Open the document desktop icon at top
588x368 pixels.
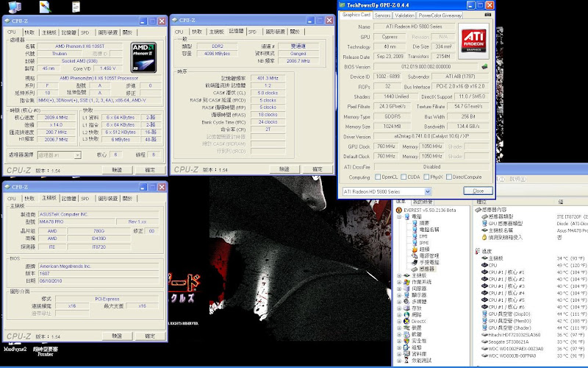click(x=76, y=7)
